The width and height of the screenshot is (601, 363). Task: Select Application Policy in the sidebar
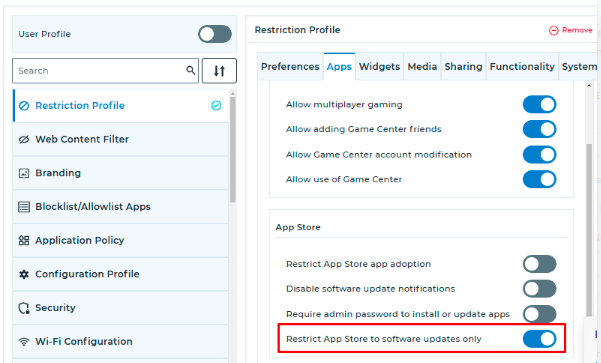[x=121, y=240]
